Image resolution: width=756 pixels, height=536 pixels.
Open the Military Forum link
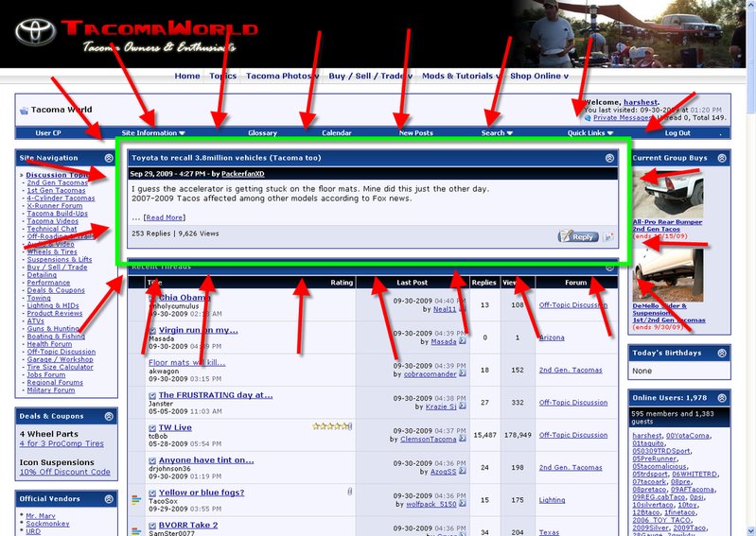coord(51,390)
